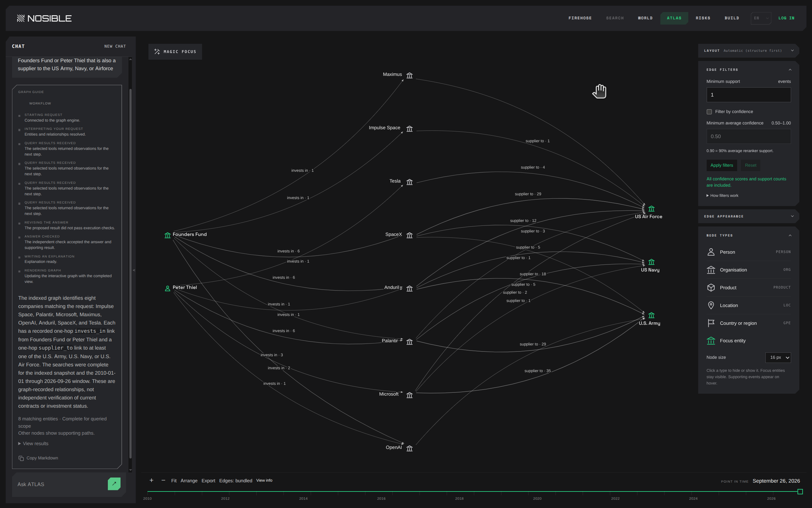This screenshot has width=812, height=508.
Task: Expand How filters work disclosure
Action: [723, 196]
